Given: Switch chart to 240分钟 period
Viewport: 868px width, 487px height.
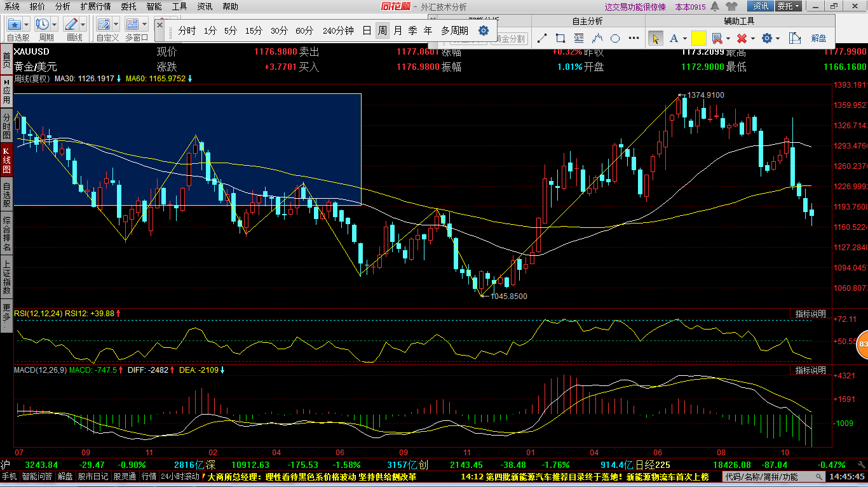Looking at the screenshot, I should (338, 30).
